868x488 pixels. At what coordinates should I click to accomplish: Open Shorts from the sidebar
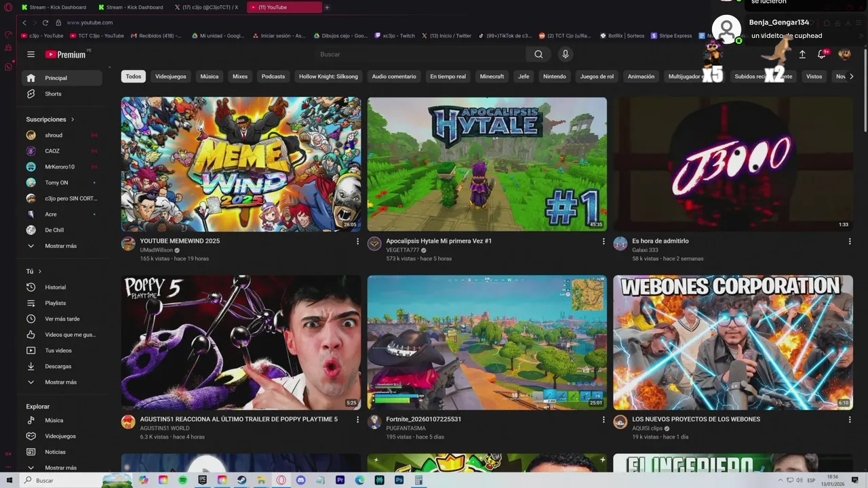click(x=62, y=94)
